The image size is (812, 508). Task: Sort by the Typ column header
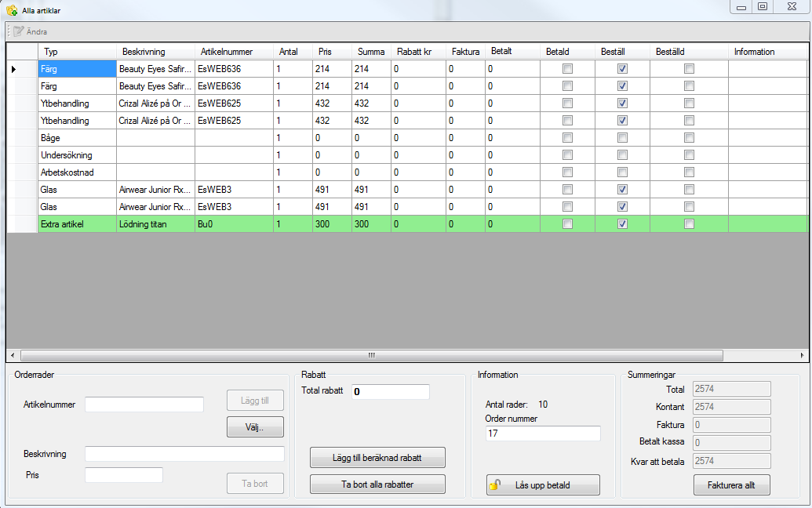click(77, 52)
